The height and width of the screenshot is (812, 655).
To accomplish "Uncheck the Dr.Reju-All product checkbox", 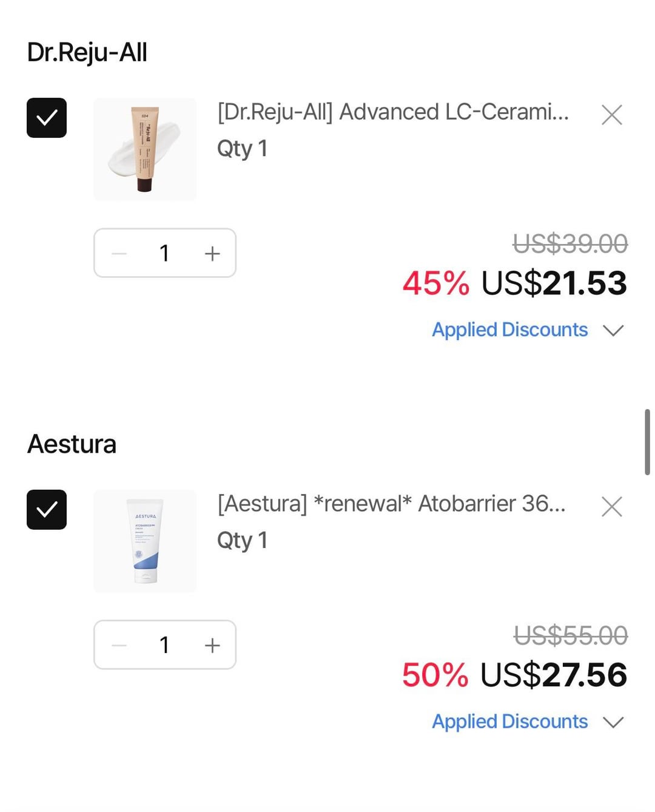I will click(47, 118).
